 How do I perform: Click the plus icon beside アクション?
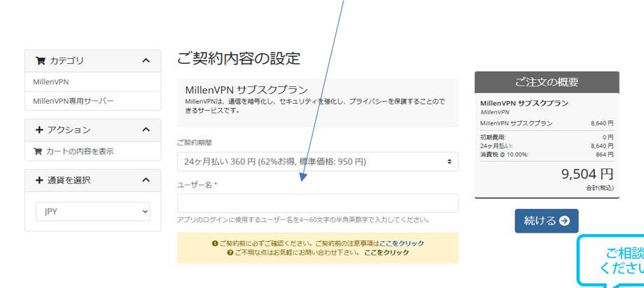coord(39,130)
